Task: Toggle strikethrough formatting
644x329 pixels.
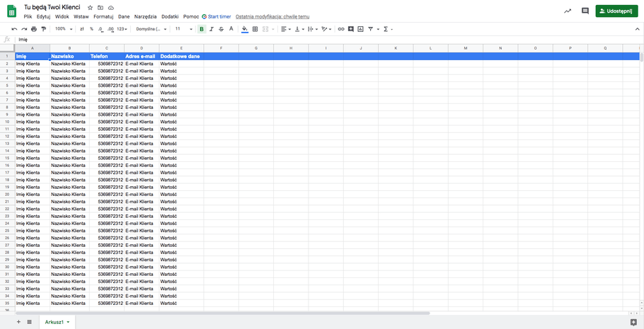Action: tap(221, 29)
